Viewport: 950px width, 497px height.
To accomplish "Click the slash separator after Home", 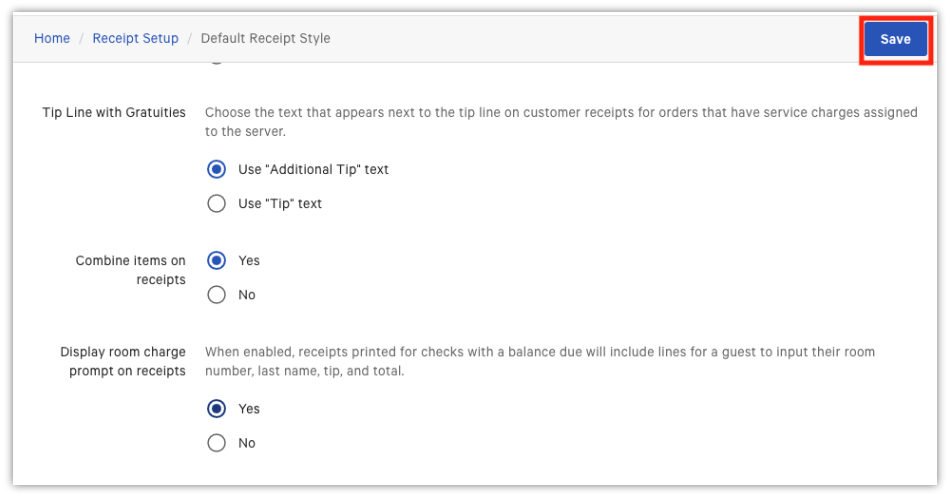I will pyautogui.click(x=81, y=39).
